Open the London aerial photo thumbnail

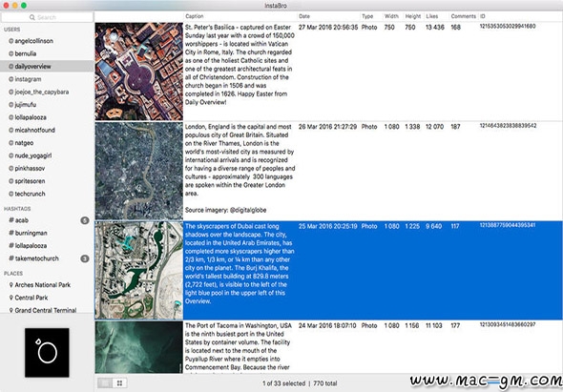pyautogui.click(x=139, y=171)
